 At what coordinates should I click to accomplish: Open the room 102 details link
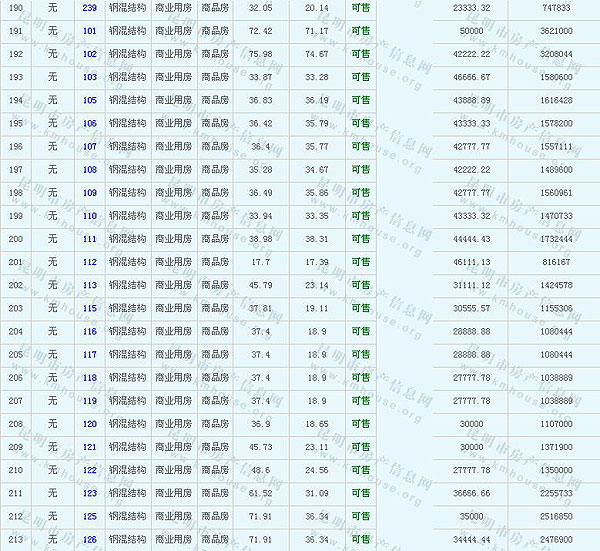tap(90, 54)
